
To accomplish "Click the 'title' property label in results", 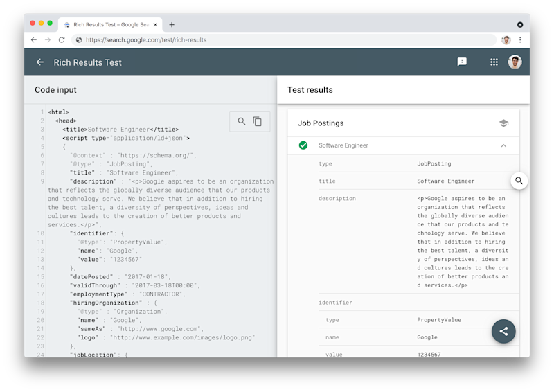I will [x=327, y=181].
